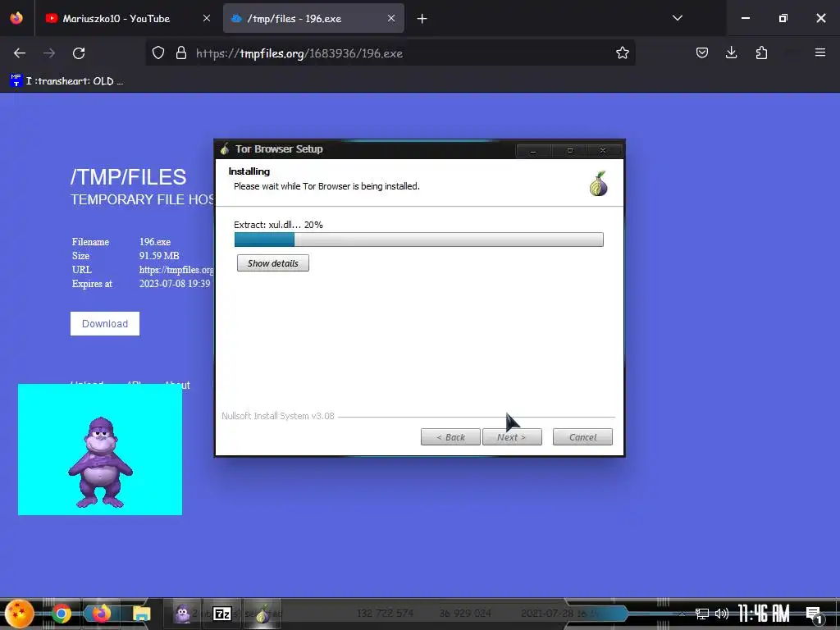The width and height of the screenshot is (840, 630).
Task: Open the 7-Zip taskbar item
Action: 222,614
